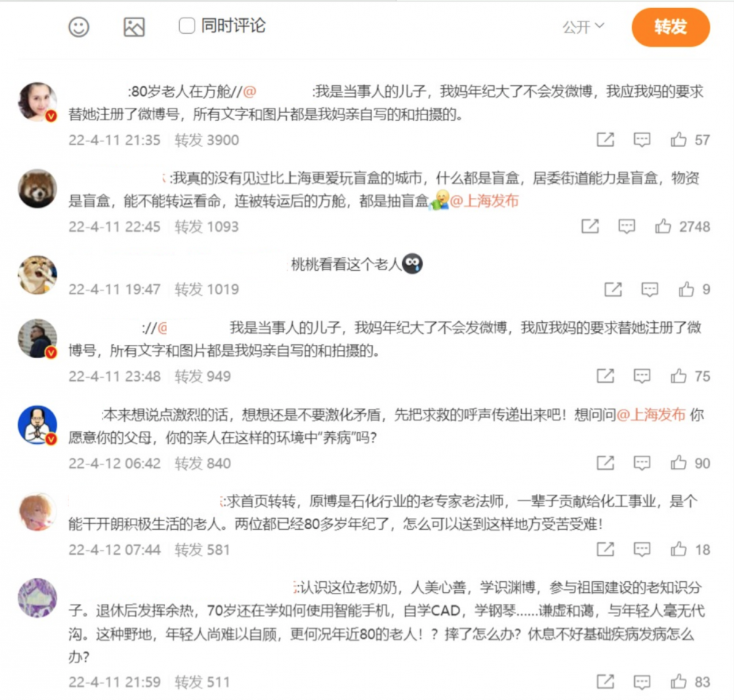
Task: Like the comment with 2748 likes
Action: pos(663,227)
